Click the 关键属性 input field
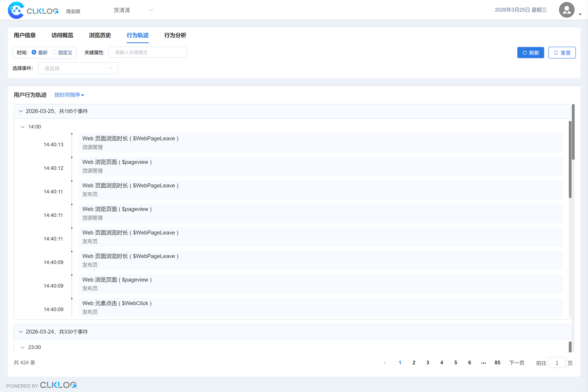This screenshot has height=392, width=588. pyautogui.click(x=147, y=53)
